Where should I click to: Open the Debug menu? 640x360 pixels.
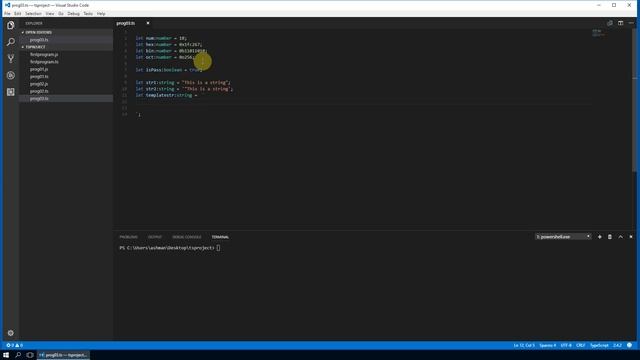pos(73,13)
